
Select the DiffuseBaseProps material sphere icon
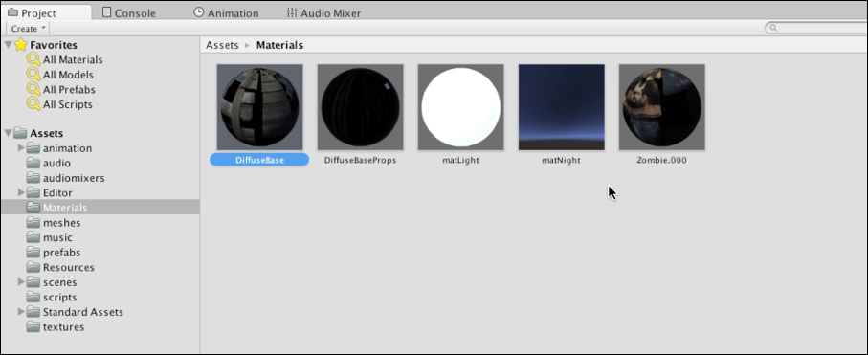click(361, 107)
